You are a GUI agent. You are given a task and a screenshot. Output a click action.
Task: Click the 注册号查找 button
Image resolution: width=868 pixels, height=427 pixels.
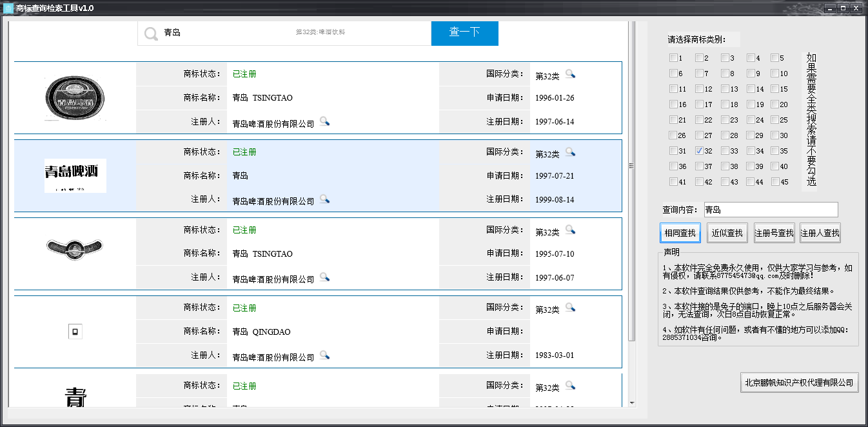click(x=774, y=233)
